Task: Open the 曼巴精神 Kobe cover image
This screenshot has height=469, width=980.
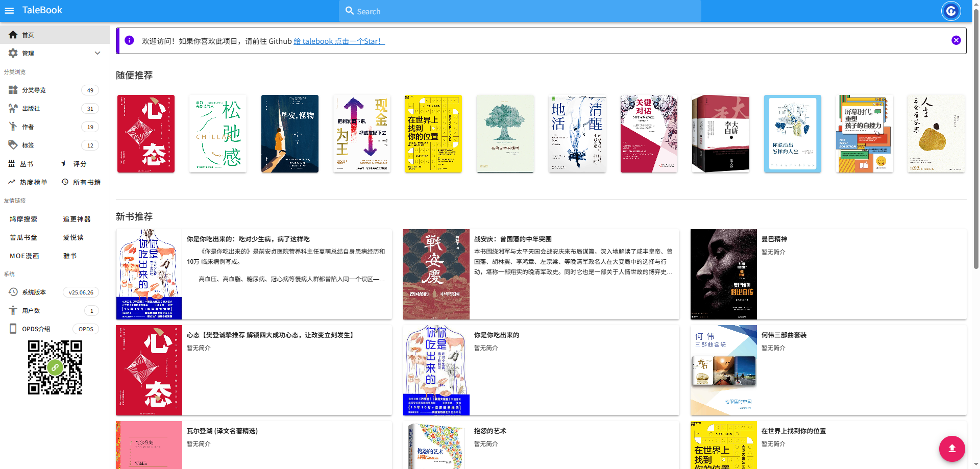Action: pyautogui.click(x=724, y=274)
